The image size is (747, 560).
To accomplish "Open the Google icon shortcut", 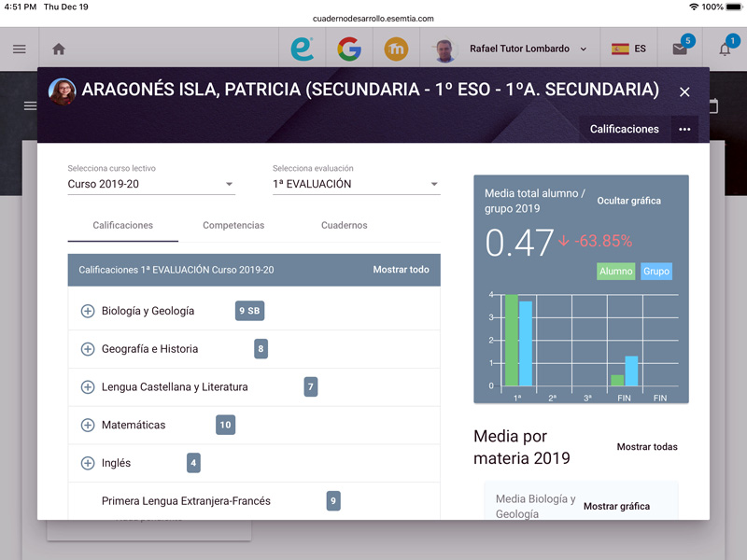I will coord(349,49).
